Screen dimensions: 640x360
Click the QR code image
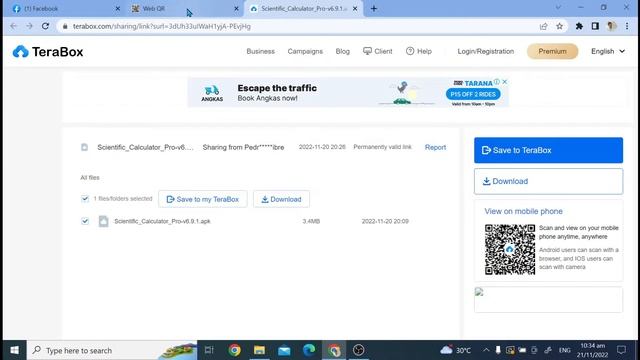tap(510, 249)
